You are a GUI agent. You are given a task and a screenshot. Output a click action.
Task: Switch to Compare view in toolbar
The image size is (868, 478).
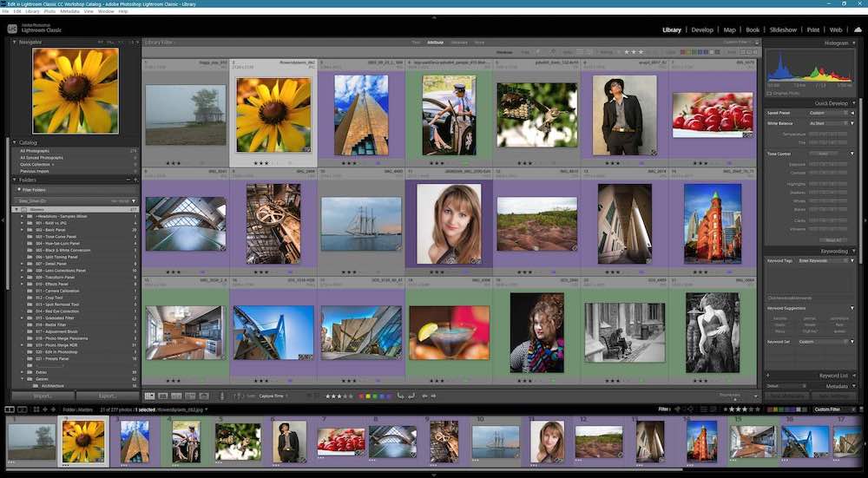pyautogui.click(x=176, y=396)
